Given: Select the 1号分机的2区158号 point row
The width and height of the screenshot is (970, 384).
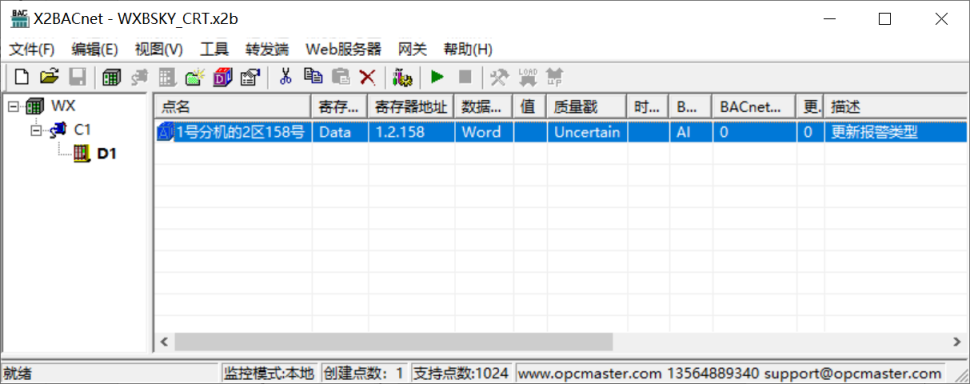Looking at the screenshot, I should tap(560, 132).
